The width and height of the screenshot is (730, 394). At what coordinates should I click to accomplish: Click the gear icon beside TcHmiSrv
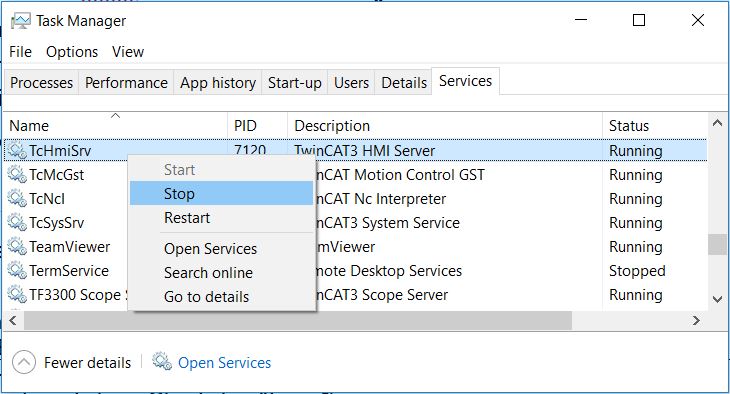[17, 150]
